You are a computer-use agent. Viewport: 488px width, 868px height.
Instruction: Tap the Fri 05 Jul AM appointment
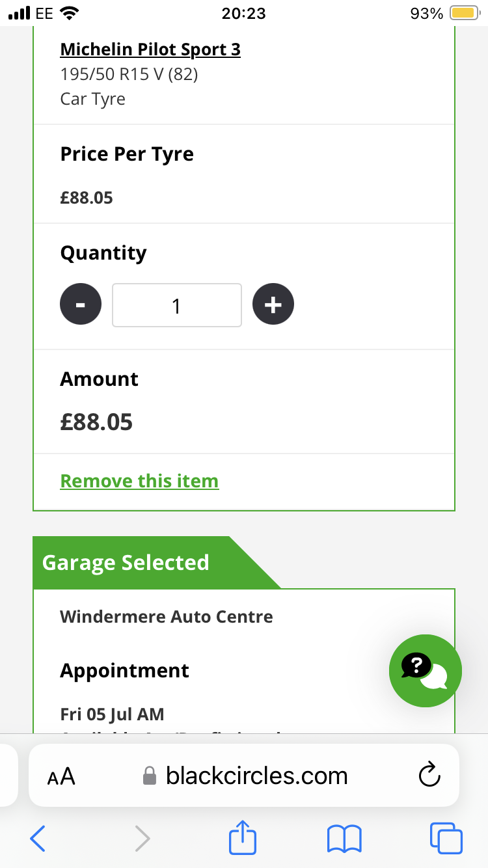click(x=112, y=714)
